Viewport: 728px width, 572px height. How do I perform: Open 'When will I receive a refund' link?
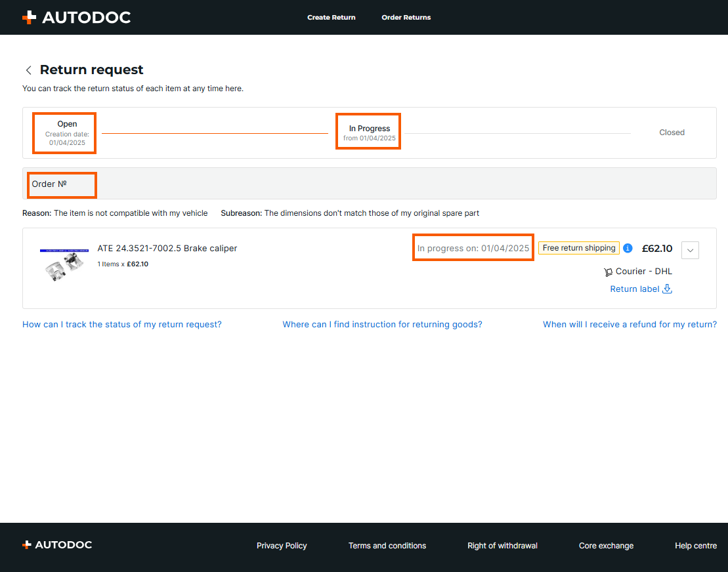[630, 325]
